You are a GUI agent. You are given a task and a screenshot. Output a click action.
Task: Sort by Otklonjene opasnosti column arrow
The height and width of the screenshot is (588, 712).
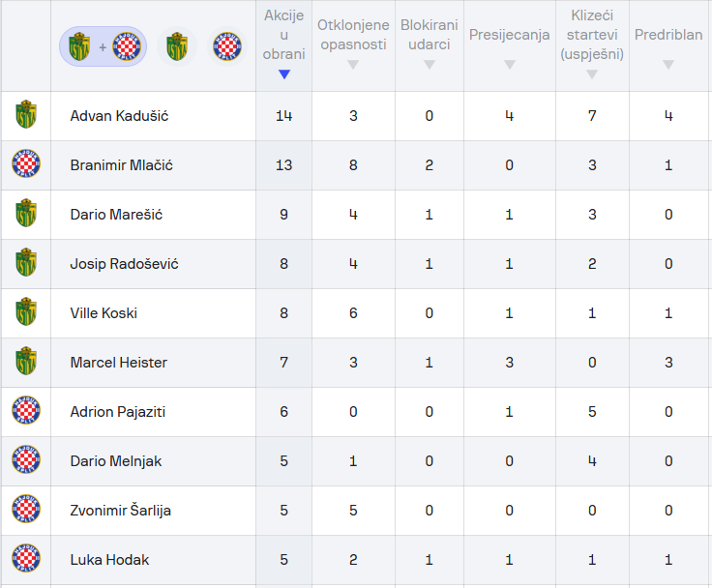pyautogui.click(x=353, y=65)
